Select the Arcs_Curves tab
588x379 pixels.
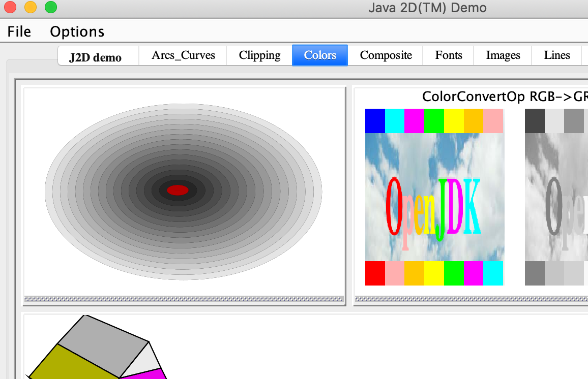183,55
